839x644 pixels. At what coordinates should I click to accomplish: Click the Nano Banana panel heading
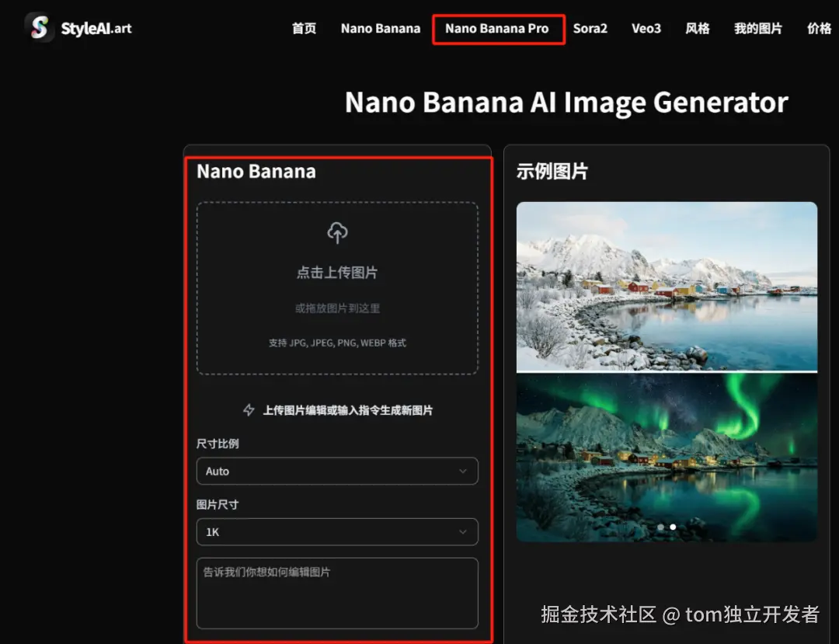pos(256,171)
